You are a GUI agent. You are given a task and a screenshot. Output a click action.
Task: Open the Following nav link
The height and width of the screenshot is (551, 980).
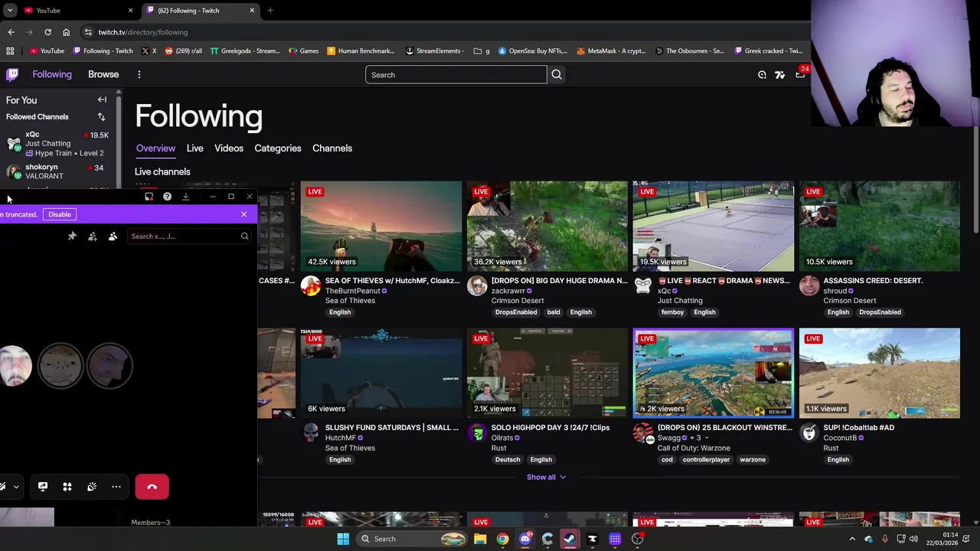point(52,74)
